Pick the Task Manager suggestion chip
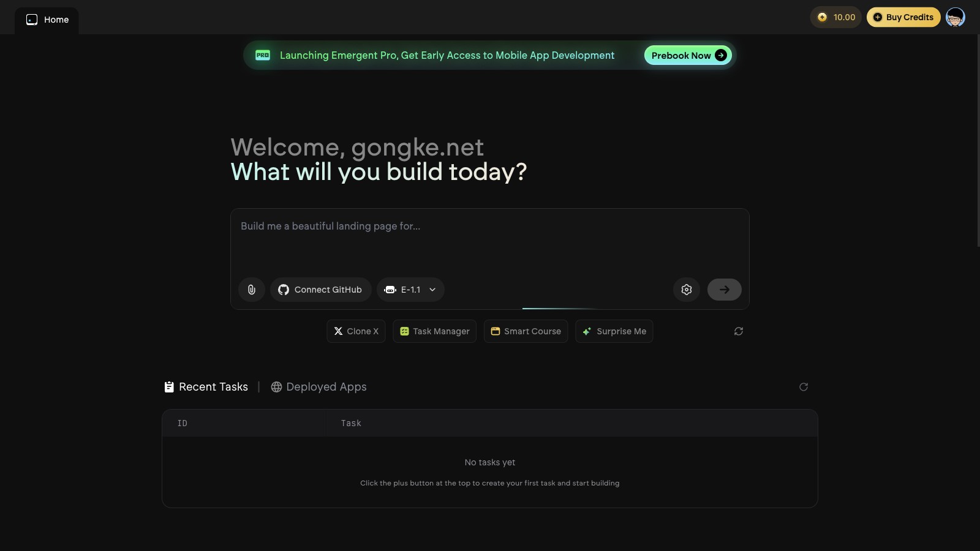 434,331
